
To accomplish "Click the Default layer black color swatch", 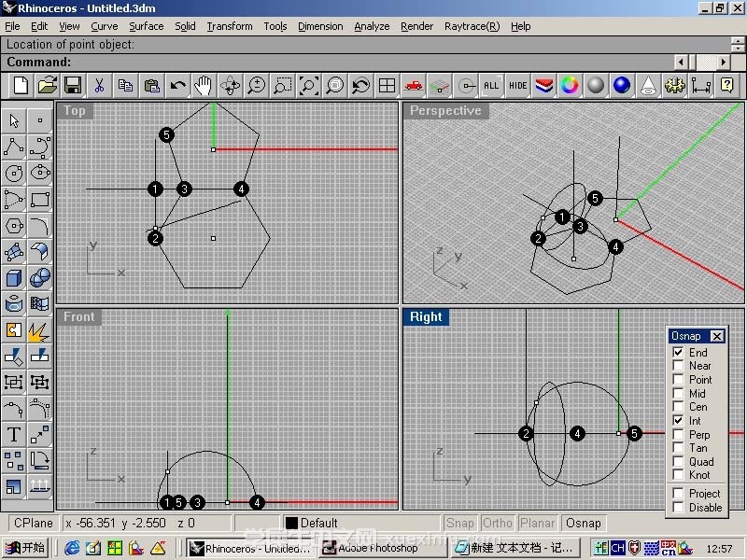I will coord(291,523).
